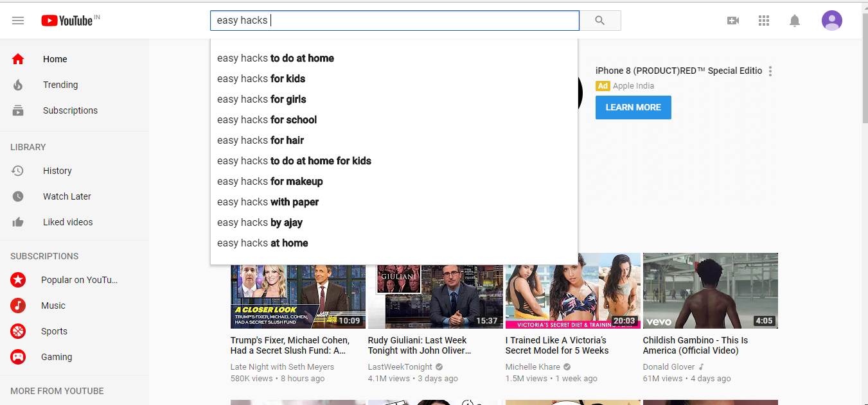Viewport: 868px width, 405px height.
Task: Open the YouTube apps grid icon
Action: click(x=764, y=21)
